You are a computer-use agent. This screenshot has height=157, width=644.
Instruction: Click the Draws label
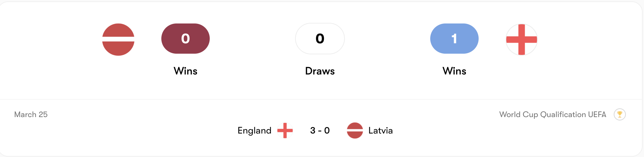tap(320, 71)
